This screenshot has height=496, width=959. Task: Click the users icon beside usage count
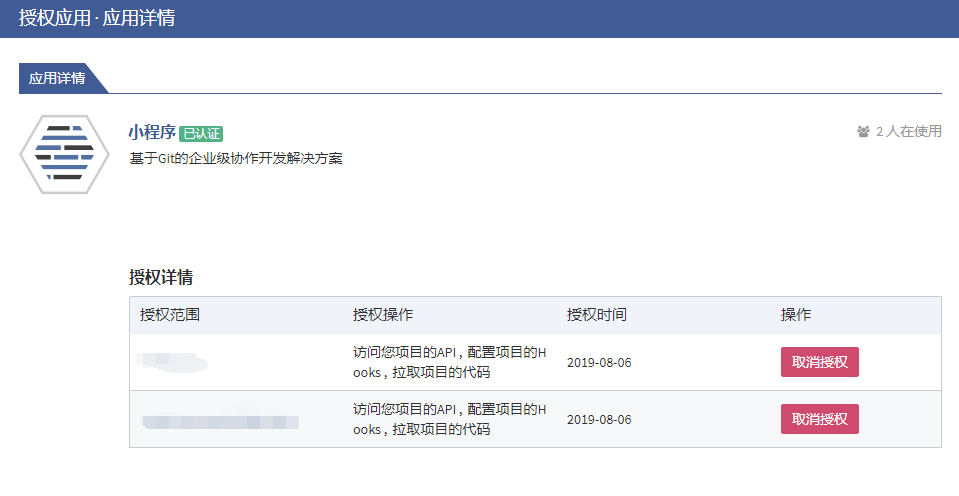(863, 131)
